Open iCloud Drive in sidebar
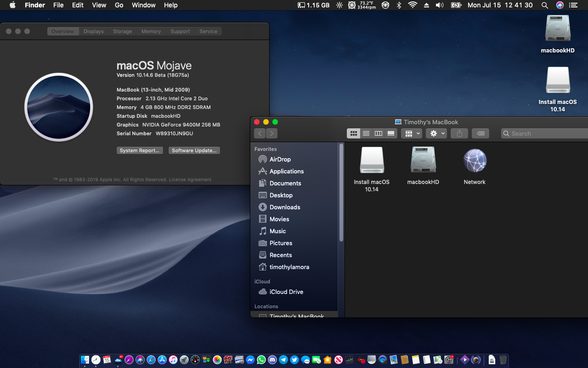 click(286, 292)
